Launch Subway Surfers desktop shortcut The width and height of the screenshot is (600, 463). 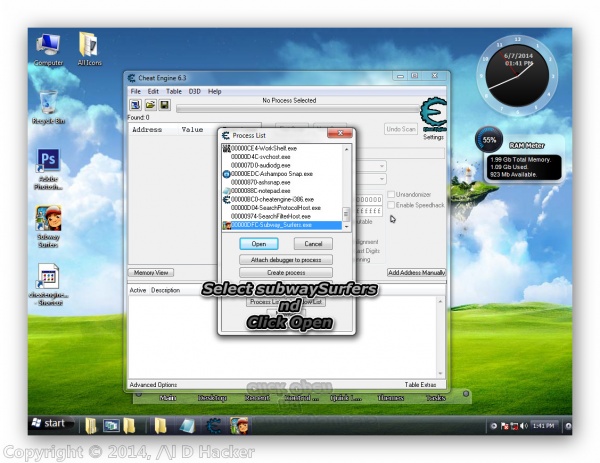[x=47, y=221]
